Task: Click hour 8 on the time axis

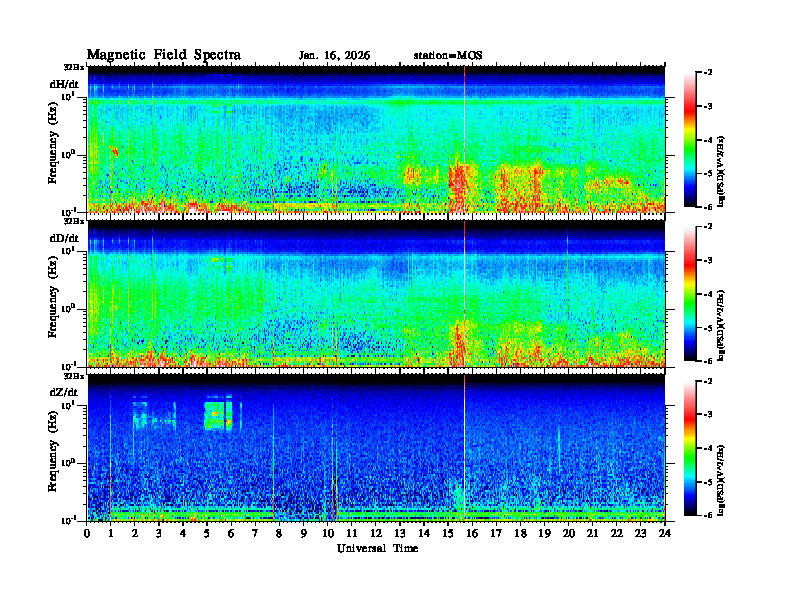Action: 279,533
